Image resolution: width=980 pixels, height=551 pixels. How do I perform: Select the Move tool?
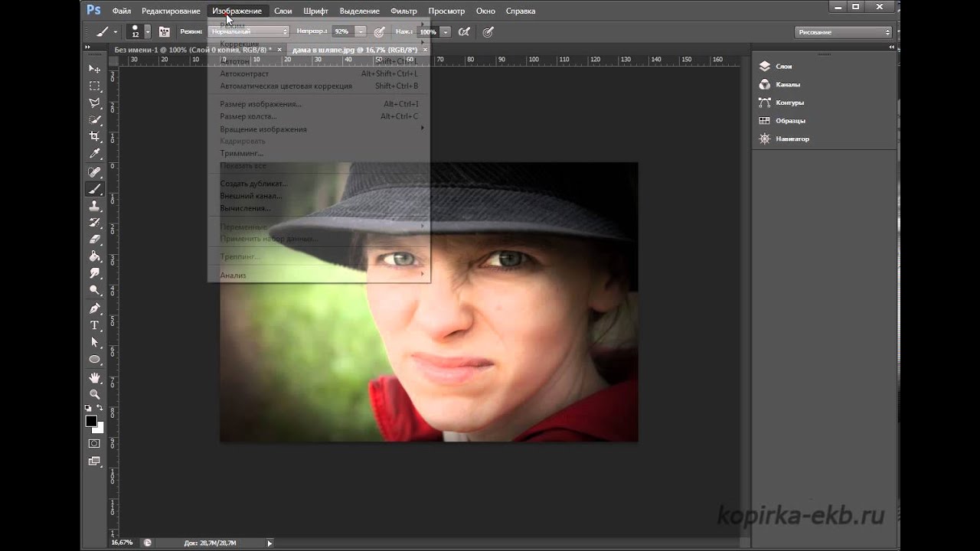[95, 69]
